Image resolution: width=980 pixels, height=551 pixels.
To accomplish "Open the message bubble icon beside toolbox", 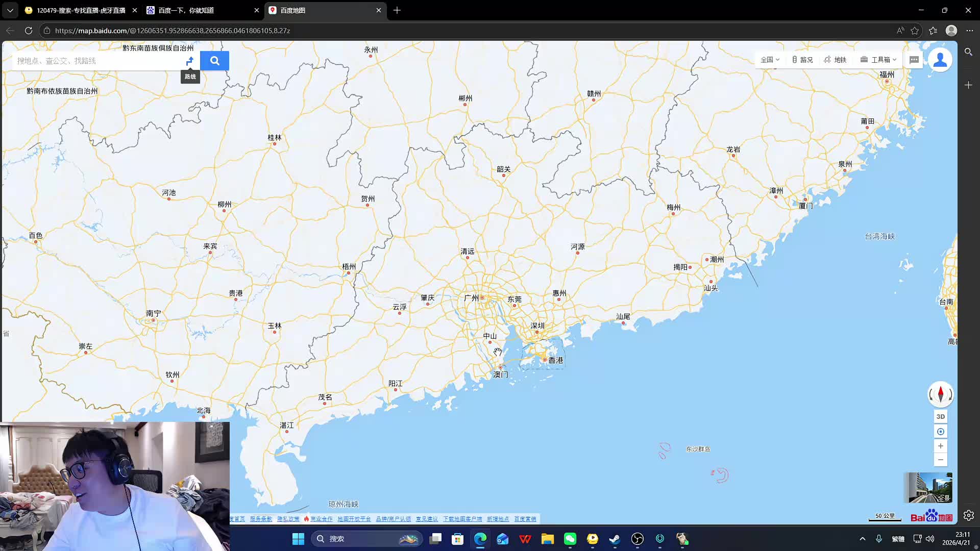I will tap(914, 60).
